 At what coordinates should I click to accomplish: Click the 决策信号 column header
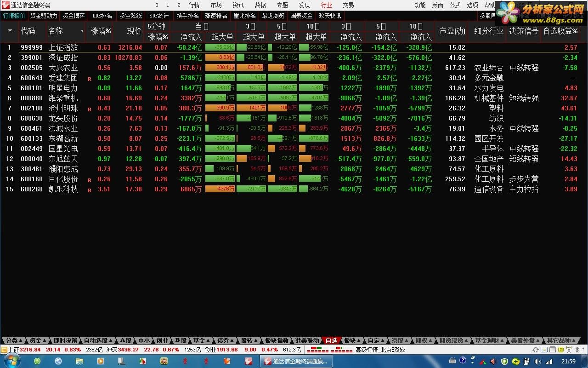(x=524, y=31)
